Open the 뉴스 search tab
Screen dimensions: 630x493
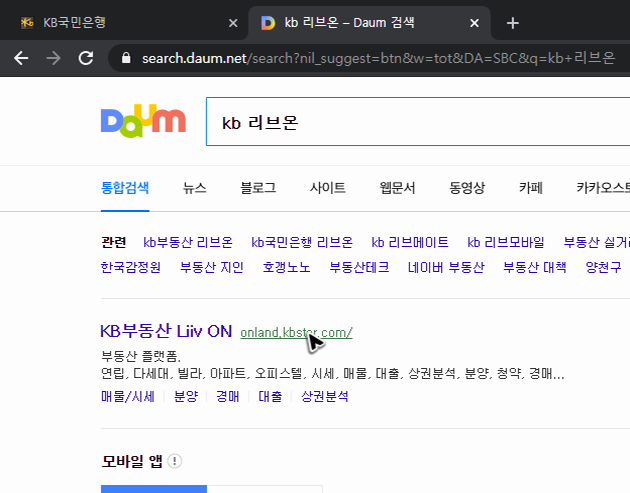[194, 188]
